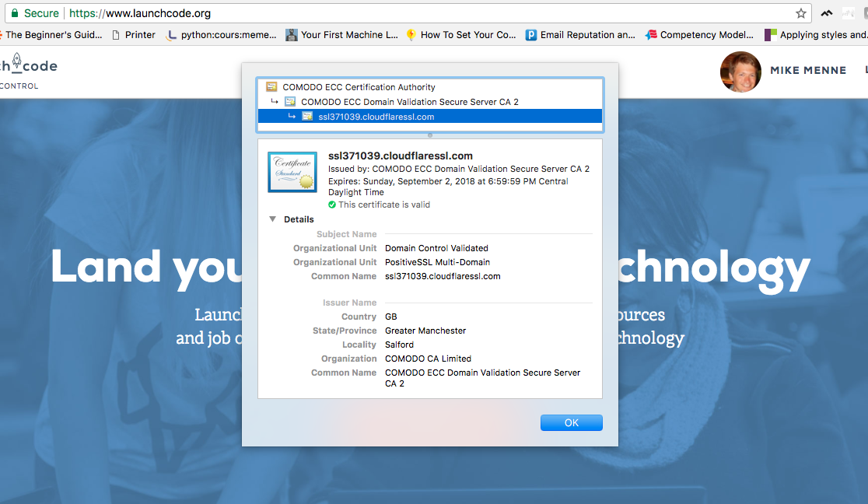Click the Printer bookmark page icon
Screen dimensions: 868x504
tap(116, 35)
